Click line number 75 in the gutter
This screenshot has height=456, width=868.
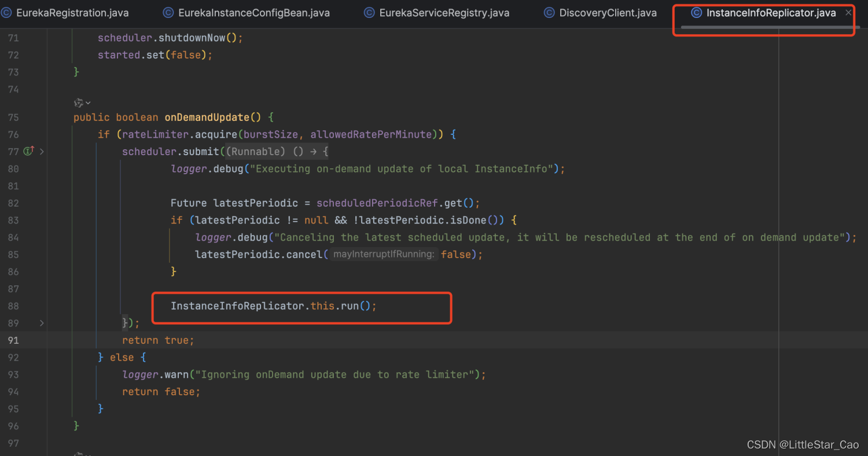point(13,117)
